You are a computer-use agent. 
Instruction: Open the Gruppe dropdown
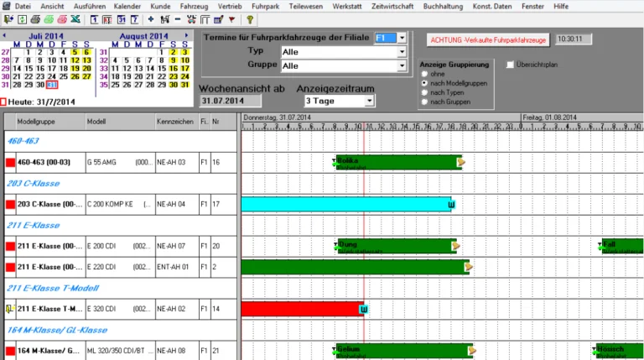402,65
